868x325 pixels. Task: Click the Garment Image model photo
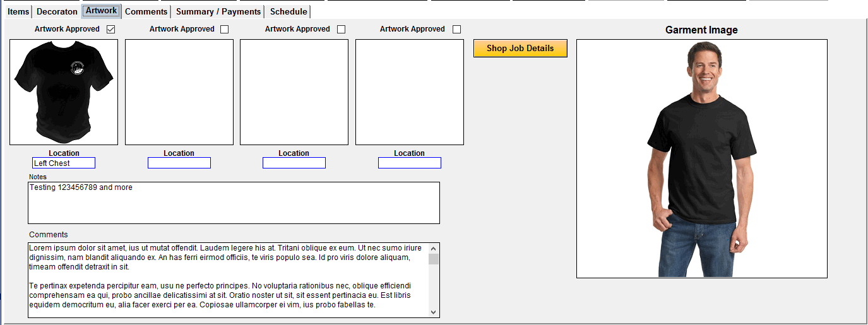pyautogui.click(x=701, y=159)
